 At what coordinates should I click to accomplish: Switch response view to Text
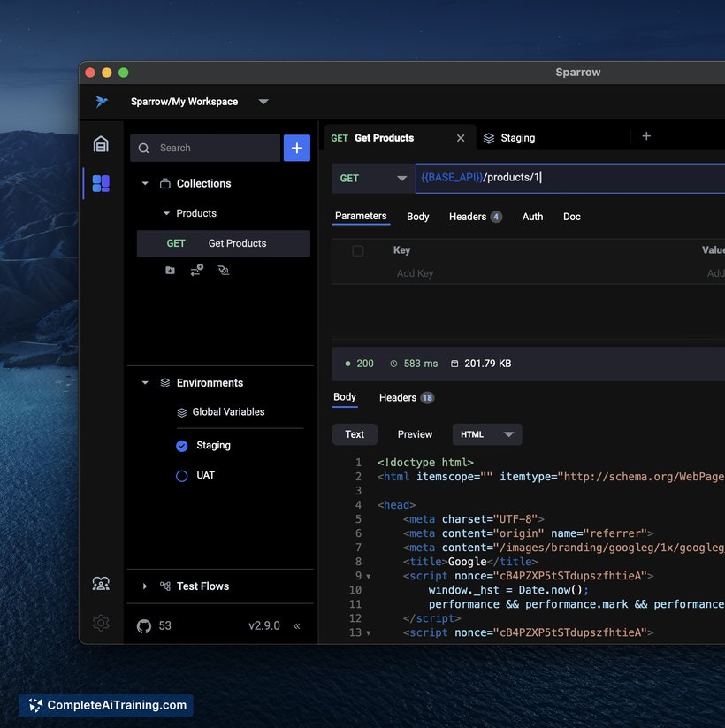[x=355, y=434]
